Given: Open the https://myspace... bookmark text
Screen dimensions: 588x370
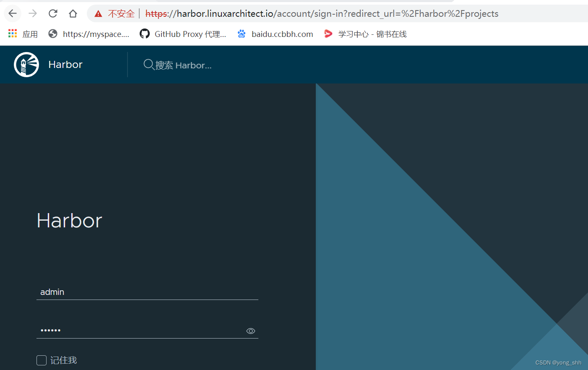Looking at the screenshot, I should (96, 34).
